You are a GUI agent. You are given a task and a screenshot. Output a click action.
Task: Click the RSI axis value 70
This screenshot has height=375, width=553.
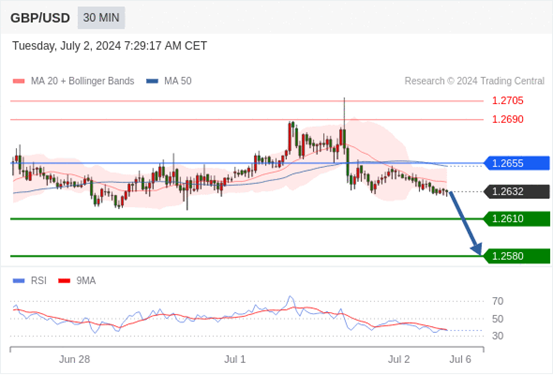pos(498,301)
